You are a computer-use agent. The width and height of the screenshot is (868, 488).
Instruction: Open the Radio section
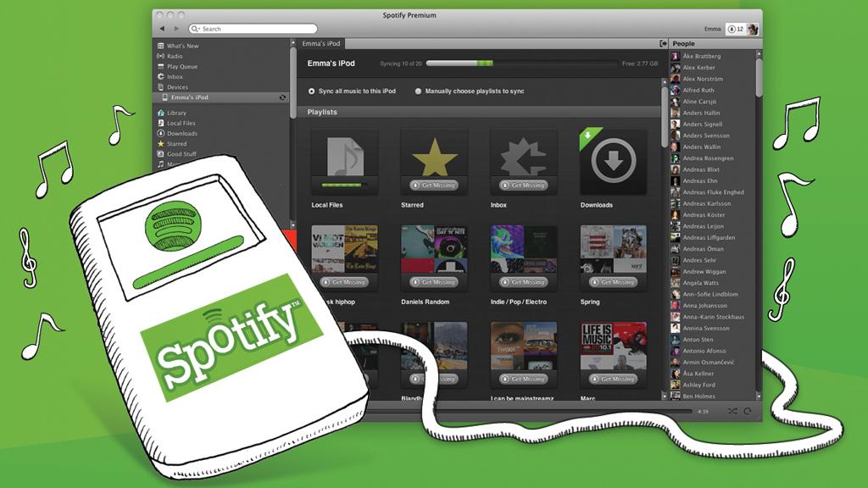174,56
